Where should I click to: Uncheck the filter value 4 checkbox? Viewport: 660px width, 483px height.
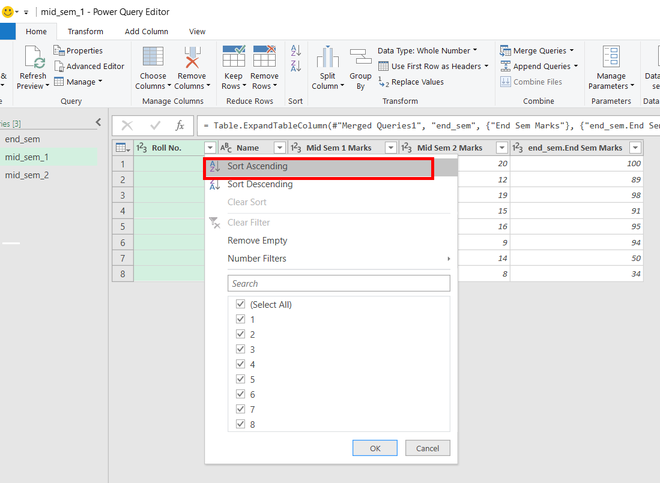[240, 364]
